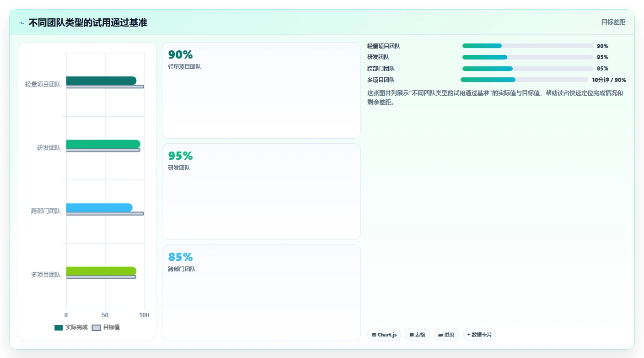Select the 进度 tag chip

[x=446, y=335]
